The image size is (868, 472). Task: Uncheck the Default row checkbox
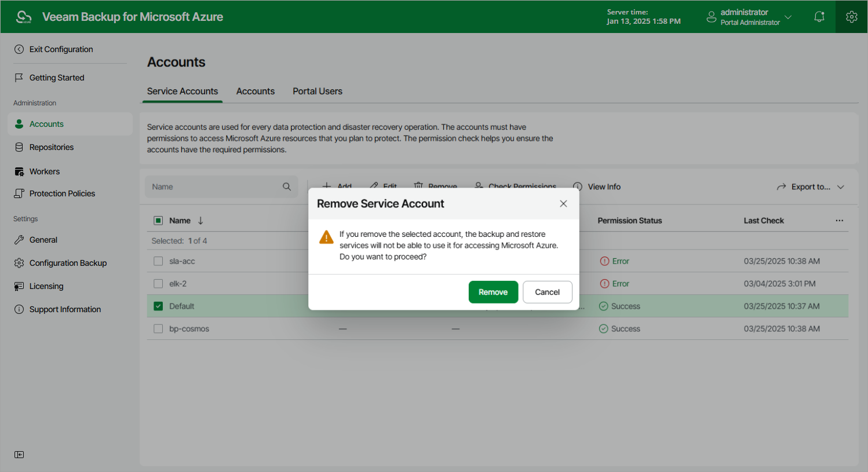(158, 306)
